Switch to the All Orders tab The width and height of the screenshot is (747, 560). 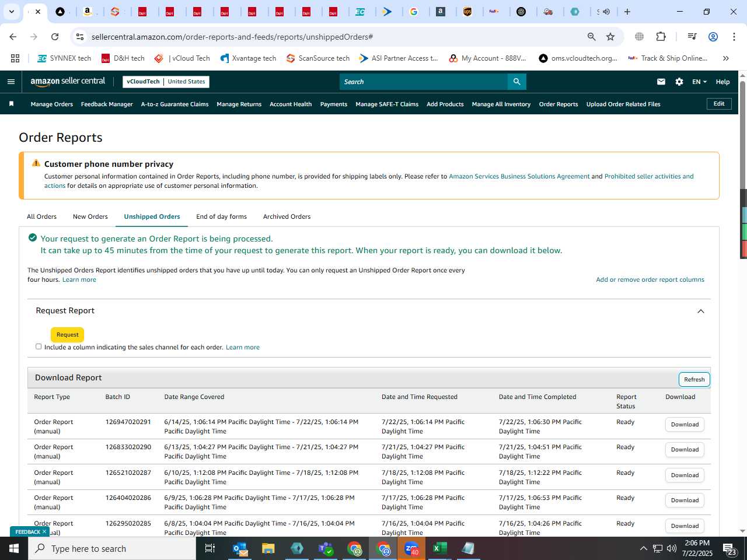coord(41,216)
